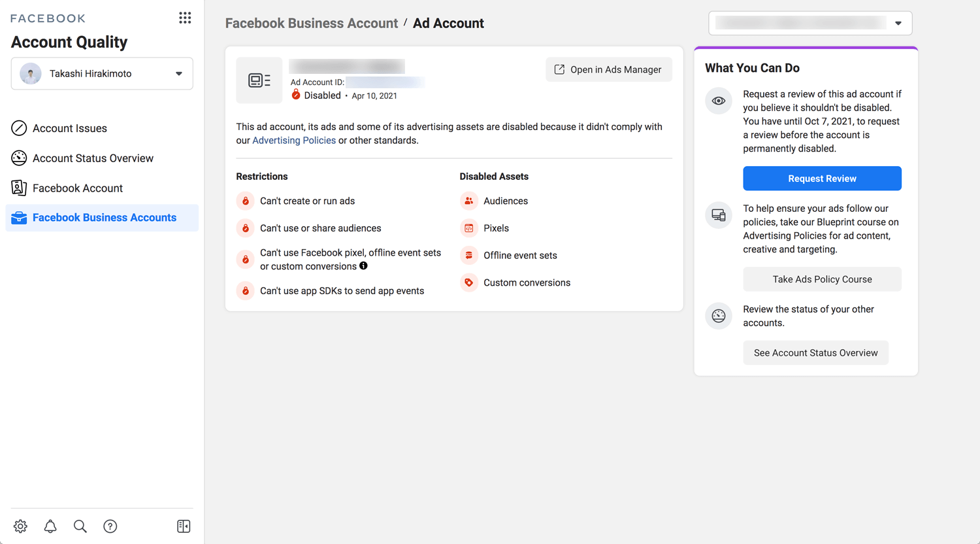This screenshot has height=544, width=980.
Task: Click Takashi Hirakimoto's profile avatar
Action: (x=31, y=73)
